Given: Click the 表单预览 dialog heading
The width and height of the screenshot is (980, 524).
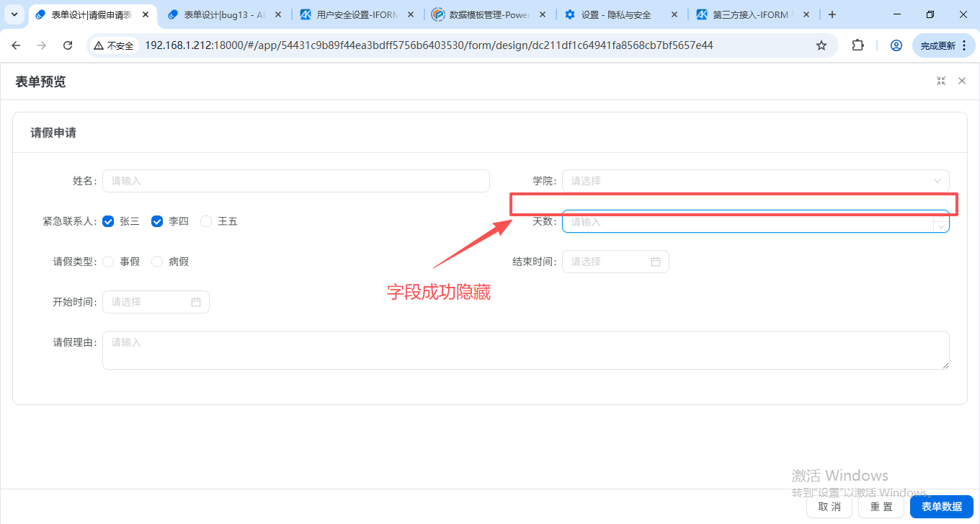Looking at the screenshot, I should [x=40, y=81].
